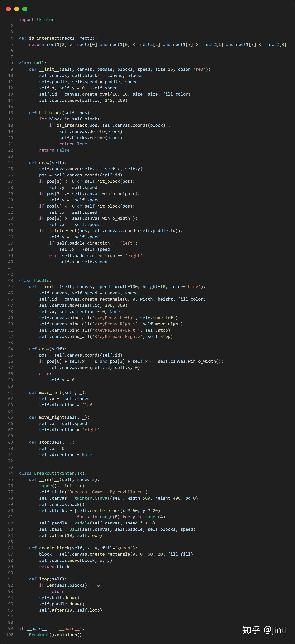The width and height of the screenshot is (295, 644).
Task: Click 'for block in self.blocks:' line
Action: 71,119
